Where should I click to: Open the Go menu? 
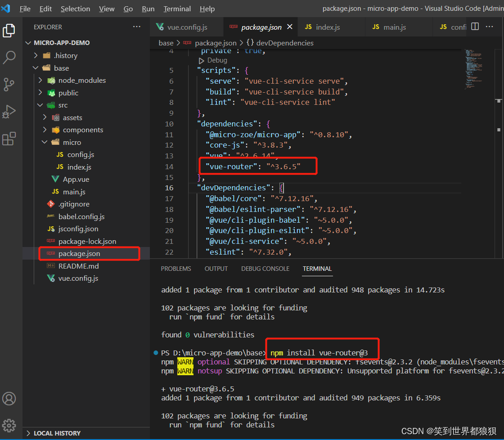pyautogui.click(x=128, y=9)
